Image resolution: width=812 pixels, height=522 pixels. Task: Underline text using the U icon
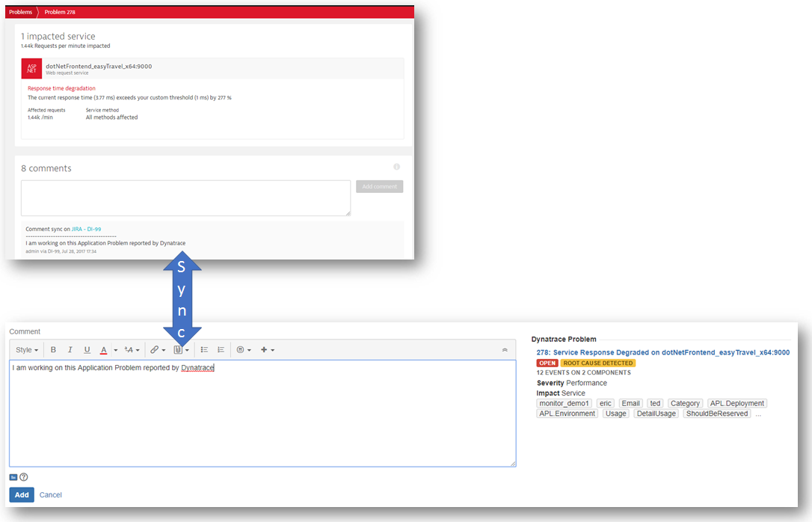[x=87, y=350]
